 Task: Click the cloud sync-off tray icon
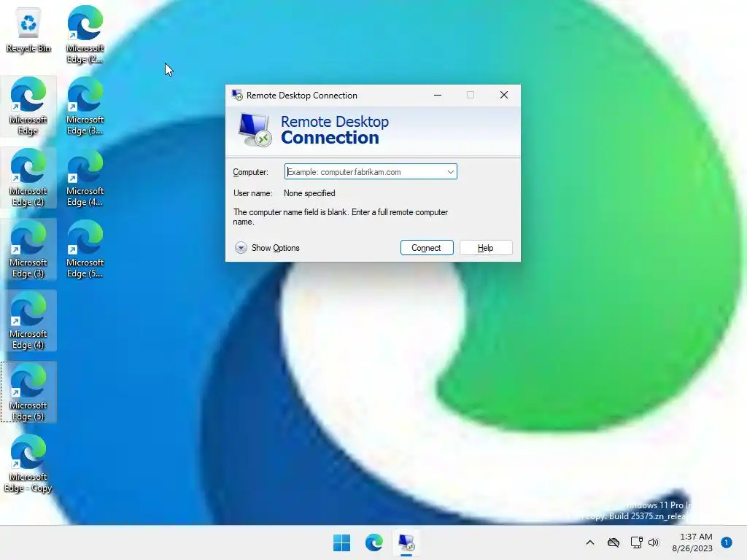(x=614, y=542)
